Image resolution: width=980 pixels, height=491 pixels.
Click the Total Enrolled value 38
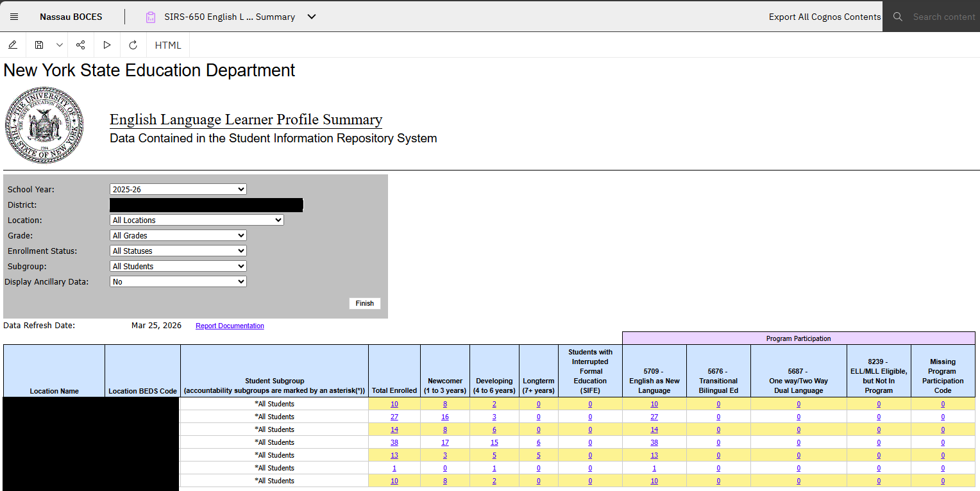click(394, 442)
